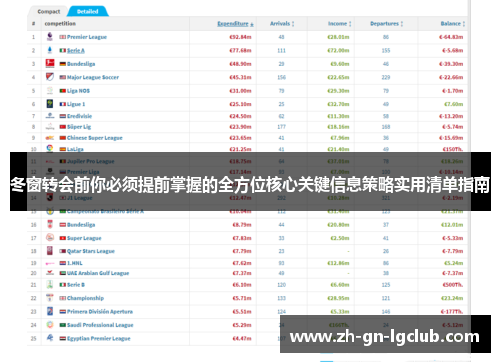The height and width of the screenshot is (362, 500).
Task: Click the 1.HNL league logo
Action: [50, 263]
